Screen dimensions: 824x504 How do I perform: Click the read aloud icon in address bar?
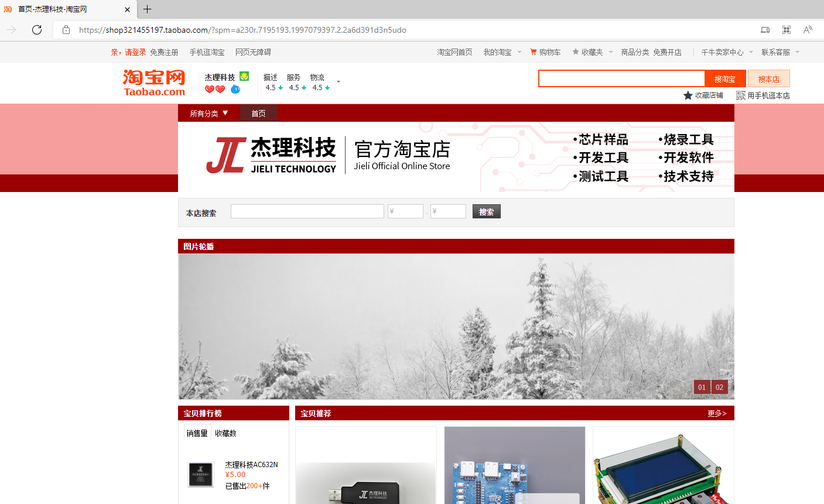808,30
